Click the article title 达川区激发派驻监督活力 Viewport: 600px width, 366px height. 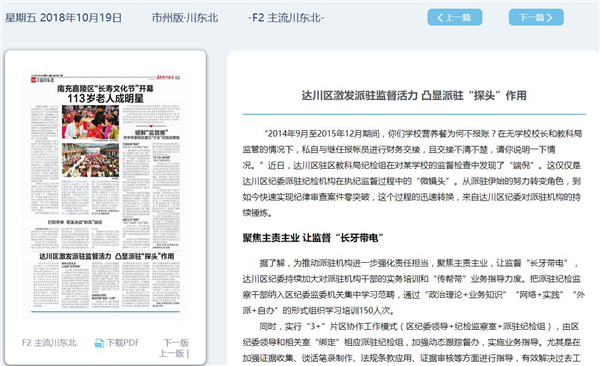click(x=414, y=95)
